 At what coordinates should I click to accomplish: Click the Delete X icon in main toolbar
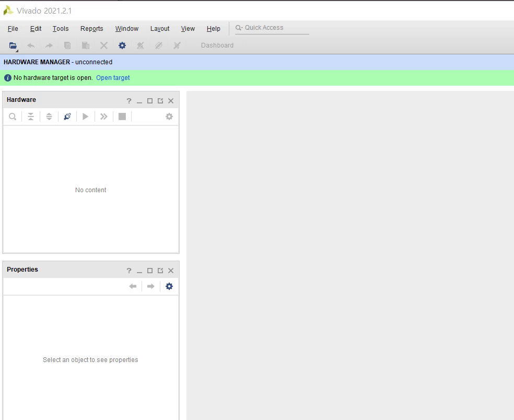(104, 45)
